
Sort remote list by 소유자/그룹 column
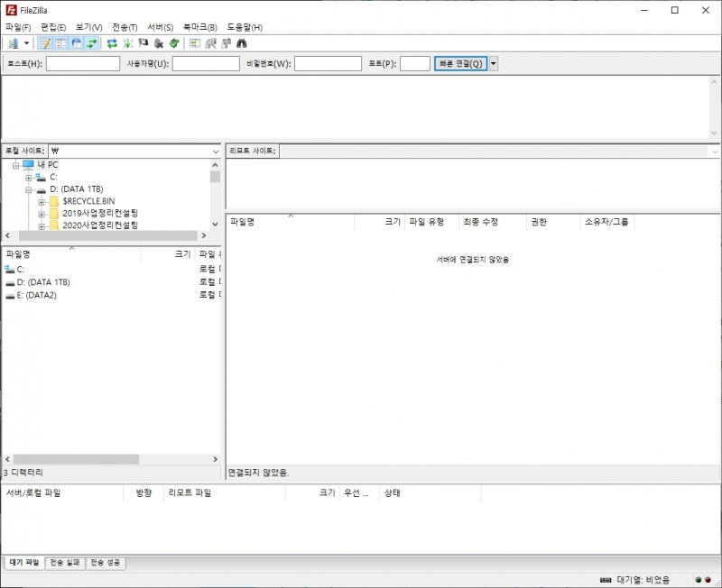pos(607,222)
